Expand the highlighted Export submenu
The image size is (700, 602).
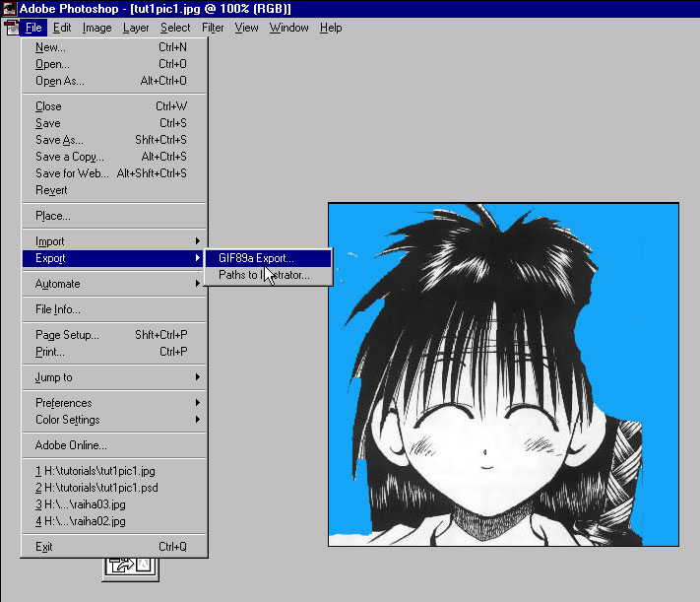pos(115,258)
